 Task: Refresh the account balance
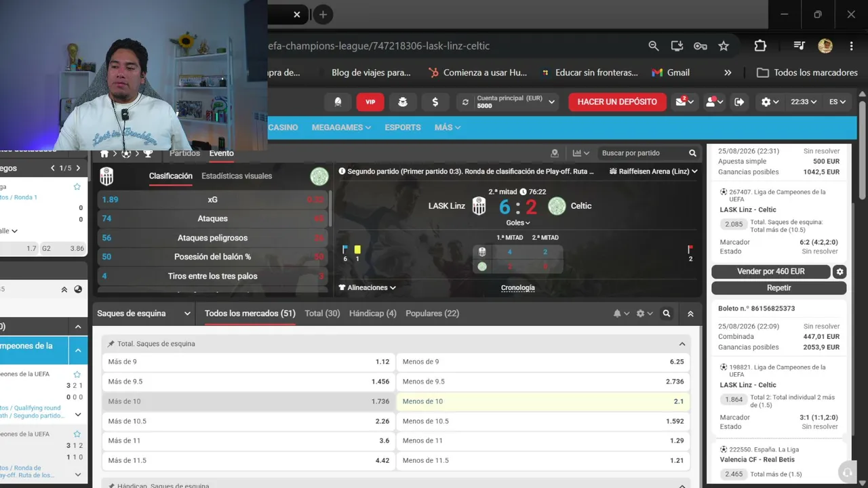point(465,102)
